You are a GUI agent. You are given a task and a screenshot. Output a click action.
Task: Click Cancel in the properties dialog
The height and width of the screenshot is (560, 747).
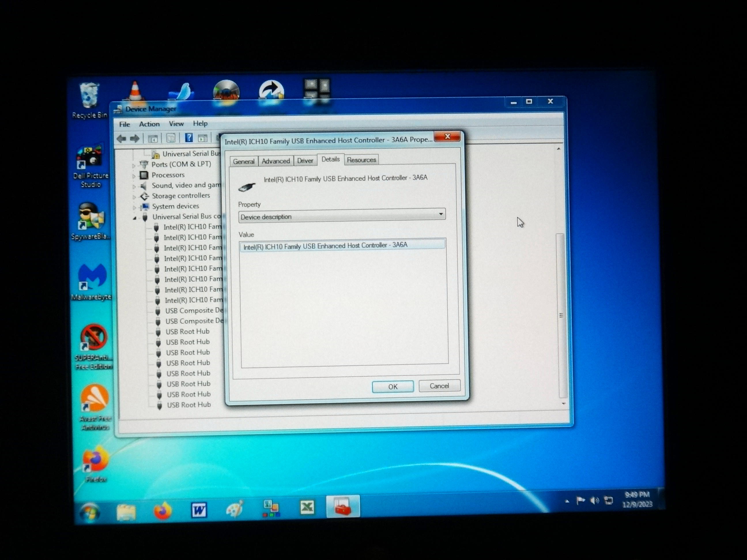(439, 386)
